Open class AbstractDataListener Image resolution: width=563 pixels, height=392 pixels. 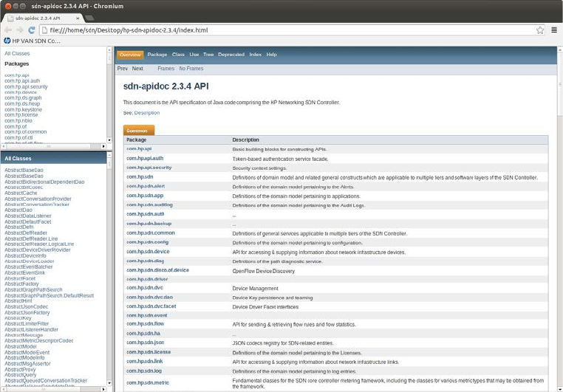point(27,216)
